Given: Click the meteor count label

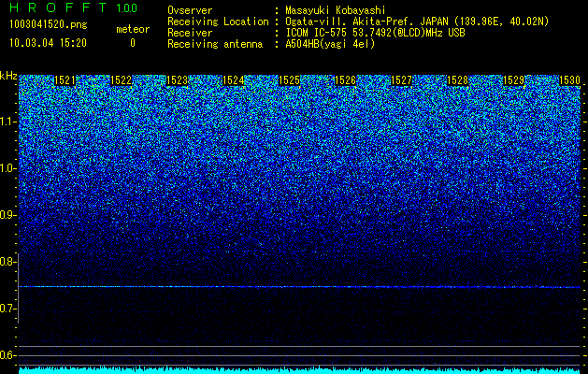Looking at the screenshot, I should (133, 29).
